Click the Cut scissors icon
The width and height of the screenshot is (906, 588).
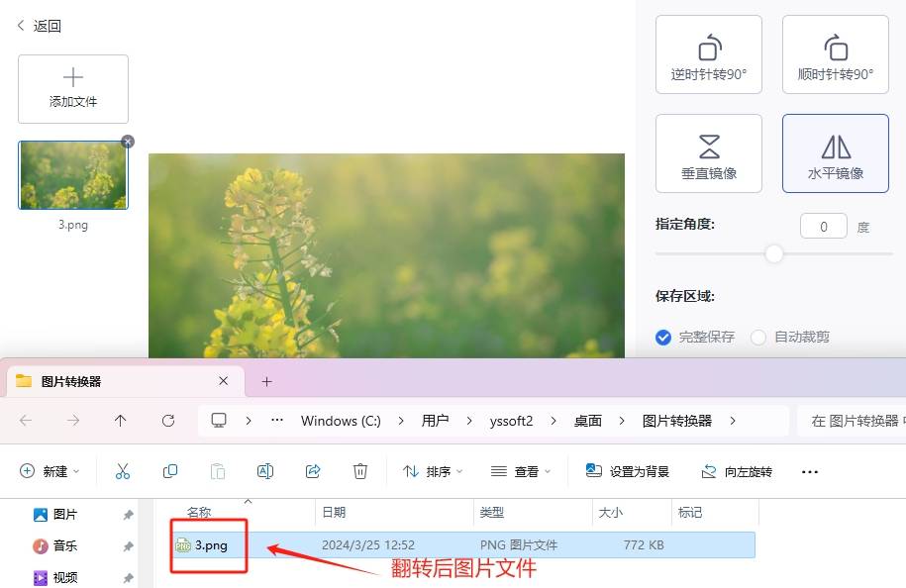click(123, 471)
